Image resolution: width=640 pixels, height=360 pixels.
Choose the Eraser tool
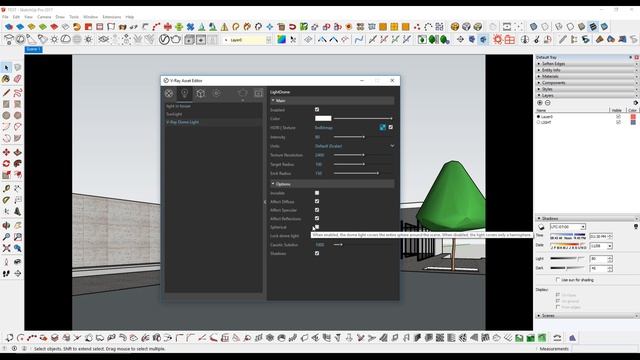18,79
